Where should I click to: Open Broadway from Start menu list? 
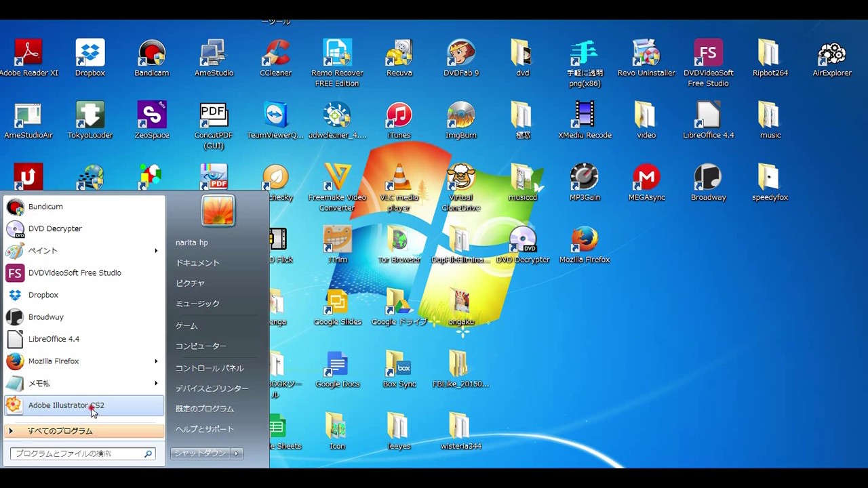84,317
